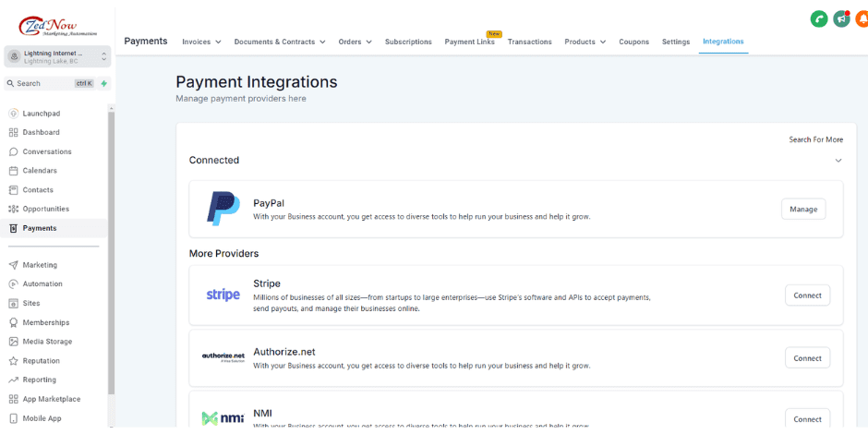Open the megaphone announcements icon
The image size is (868, 434).
click(x=841, y=18)
